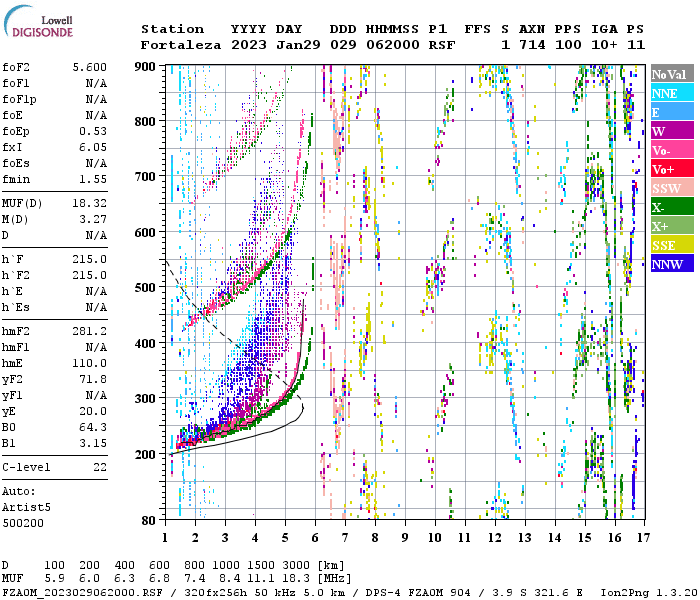Click the fmin value 1.55
Screen dimensions: 700x600
tap(93, 179)
